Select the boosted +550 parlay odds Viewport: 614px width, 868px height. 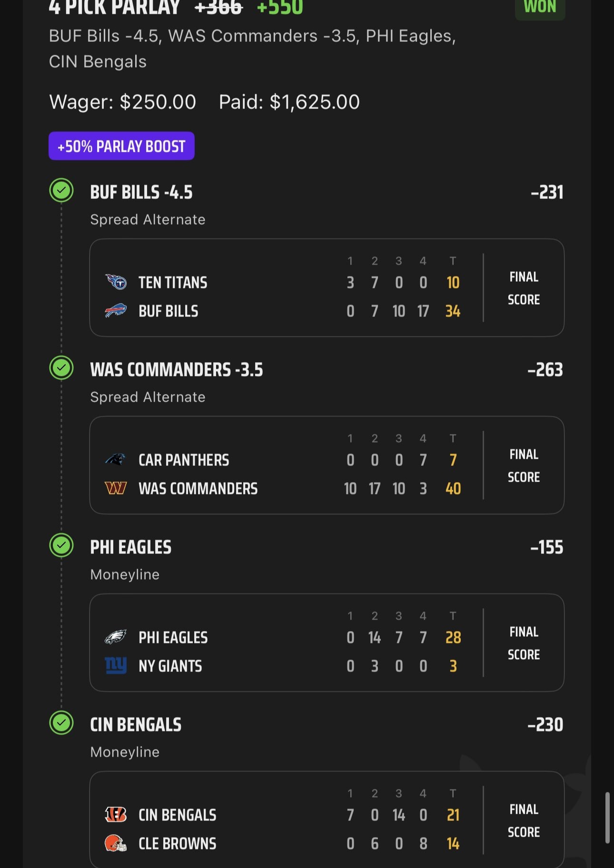(x=280, y=7)
